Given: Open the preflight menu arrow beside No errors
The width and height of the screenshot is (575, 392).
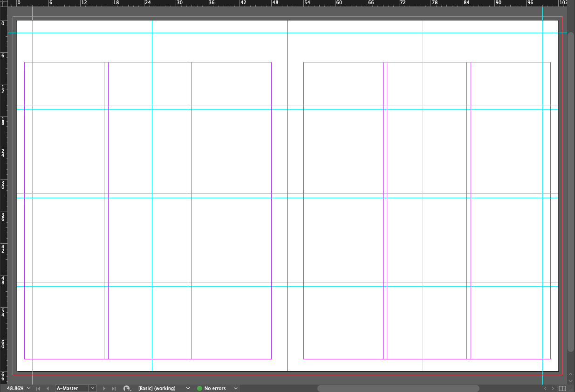Looking at the screenshot, I should tap(236, 388).
